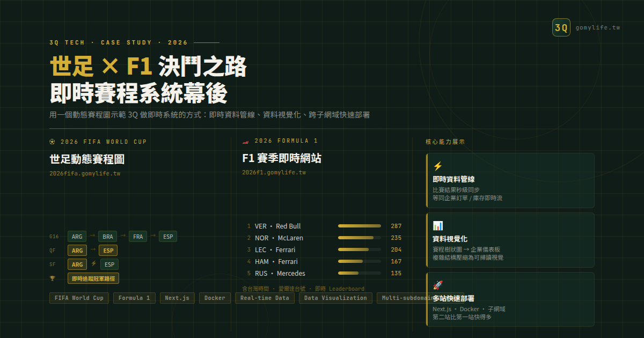
Task: Click the lightning bolt icon in 即時資料管線 card
Action: [438, 166]
